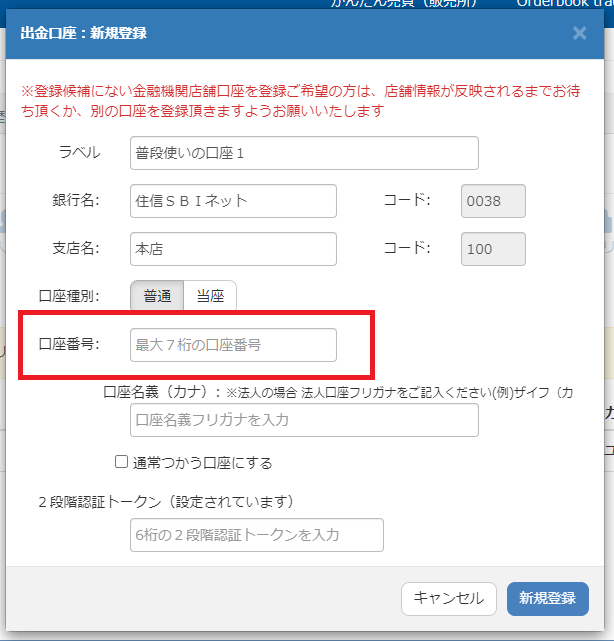This screenshot has width=614, height=641.
Task: Click the 通常つかう口座にする label
Action: click(202, 463)
